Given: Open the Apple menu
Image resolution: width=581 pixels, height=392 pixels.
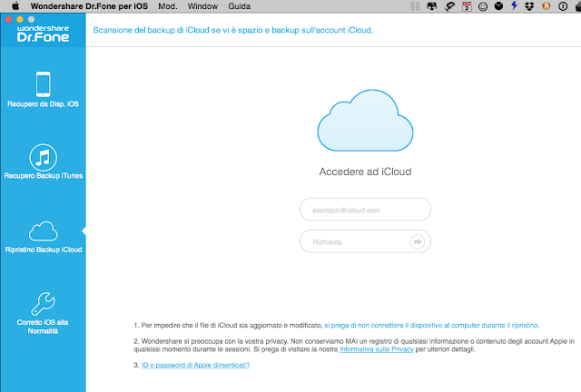Looking at the screenshot, I should pos(15,6).
